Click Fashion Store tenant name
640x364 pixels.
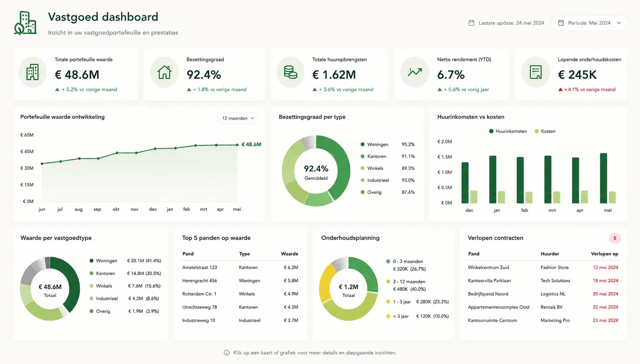point(555,267)
